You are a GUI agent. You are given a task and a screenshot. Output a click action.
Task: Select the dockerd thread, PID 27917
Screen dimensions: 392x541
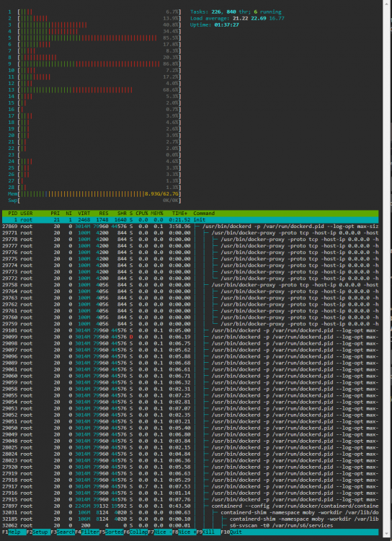coord(190,486)
